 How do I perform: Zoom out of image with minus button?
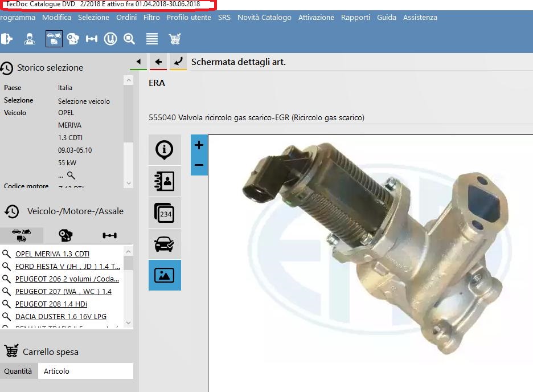[x=199, y=165]
